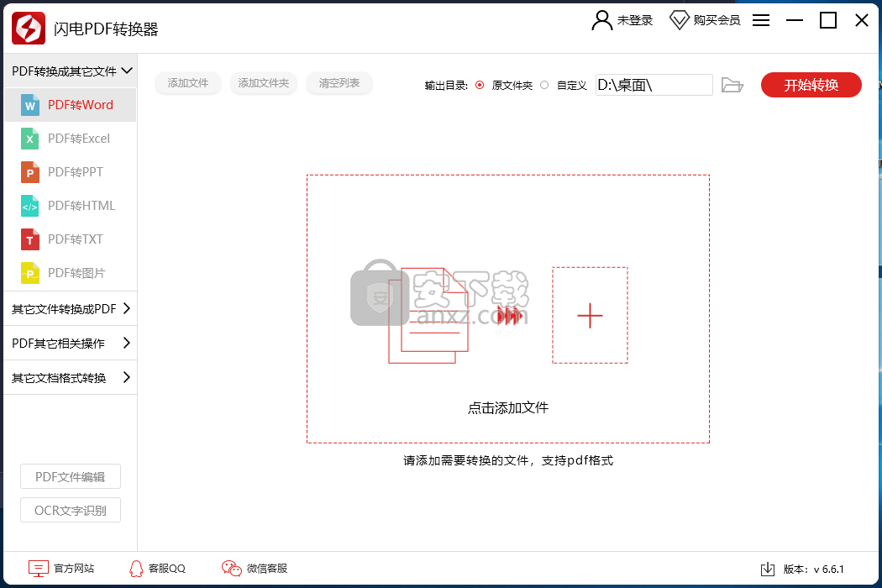Click the 版本: v 6.6.1 text
The height and width of the screenshot is (588, 882).
point(813,569)
